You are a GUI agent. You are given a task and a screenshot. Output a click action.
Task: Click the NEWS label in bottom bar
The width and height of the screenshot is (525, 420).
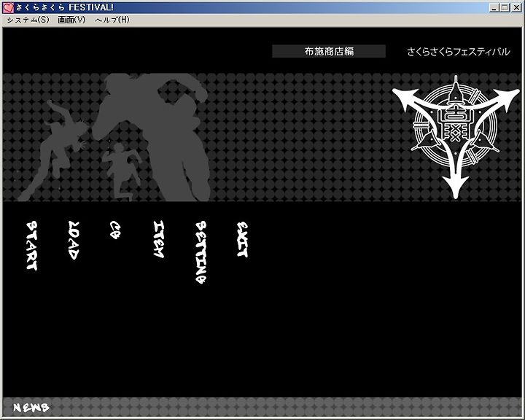31,408
